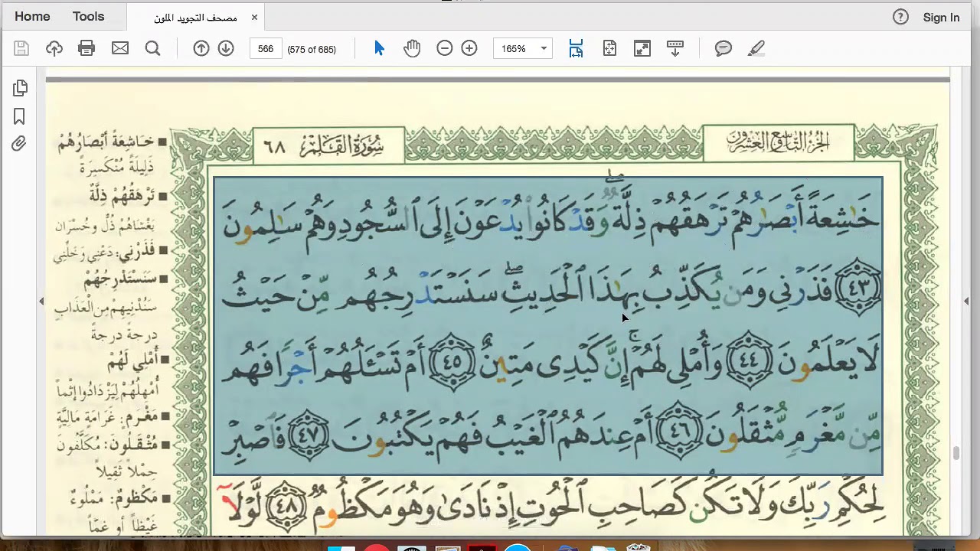This screenshot has width=980, height=551.
Task: Add a comment with the speech-bubble tool
Action: [724, 48]
